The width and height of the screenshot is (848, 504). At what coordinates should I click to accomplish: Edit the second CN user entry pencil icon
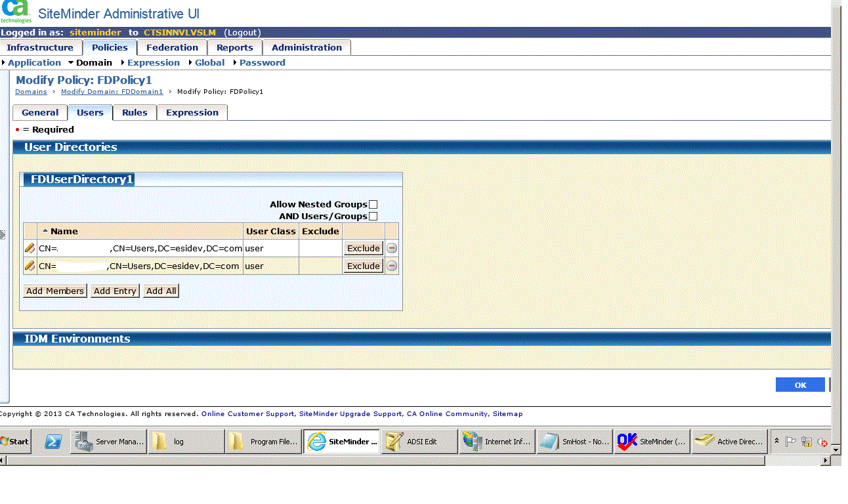(x=30, y=266)
